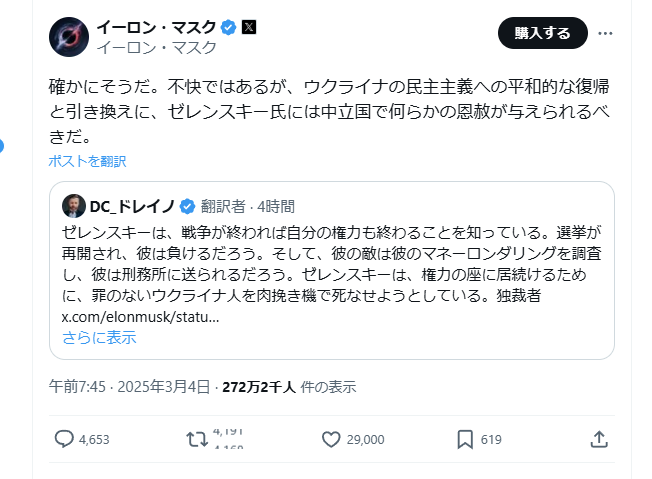The width and height of the screenshot is (652, 479).
Task: Bookmark this post
Action: [x=465, y=439]
